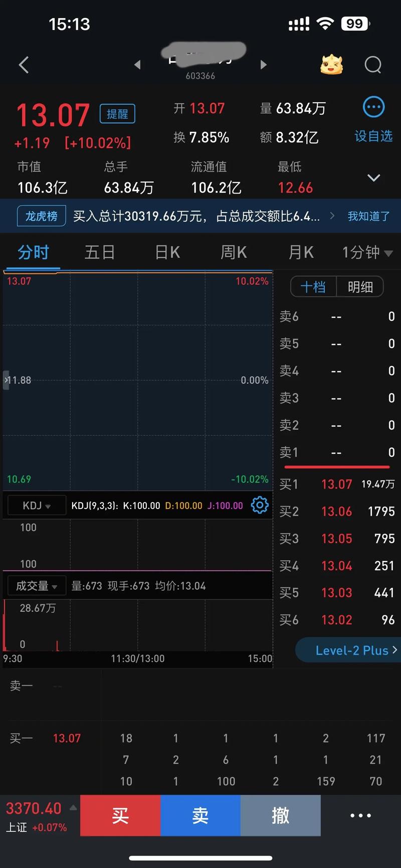Select 明细 trade detail view
Viewport: 401px width, 868px height.
tap(360, 287)
